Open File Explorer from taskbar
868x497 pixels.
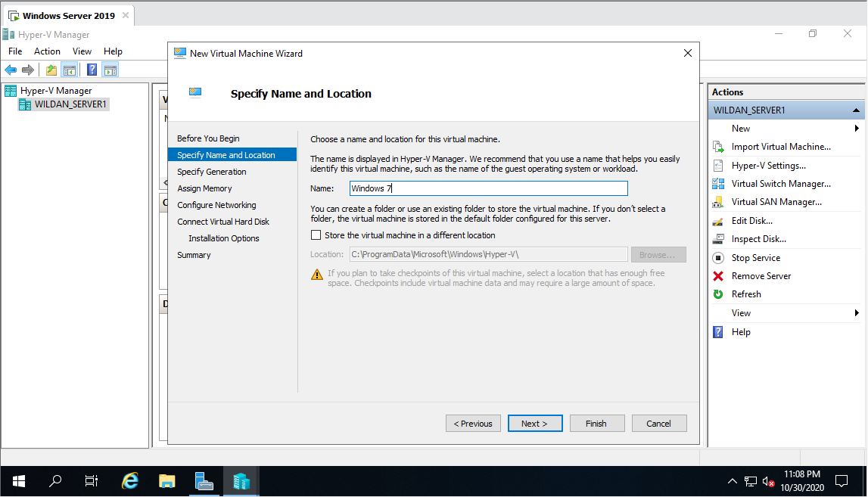click(x=167, y=482)
